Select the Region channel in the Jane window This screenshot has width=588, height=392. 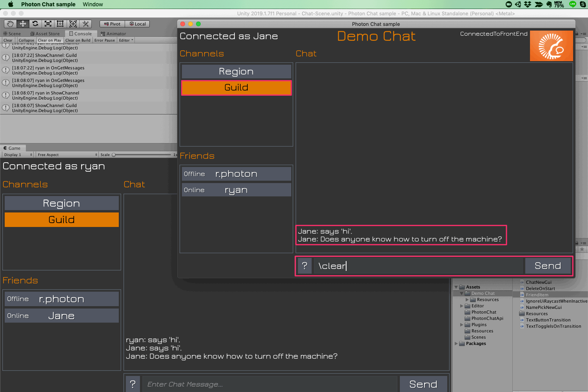(x=236, y=71)
